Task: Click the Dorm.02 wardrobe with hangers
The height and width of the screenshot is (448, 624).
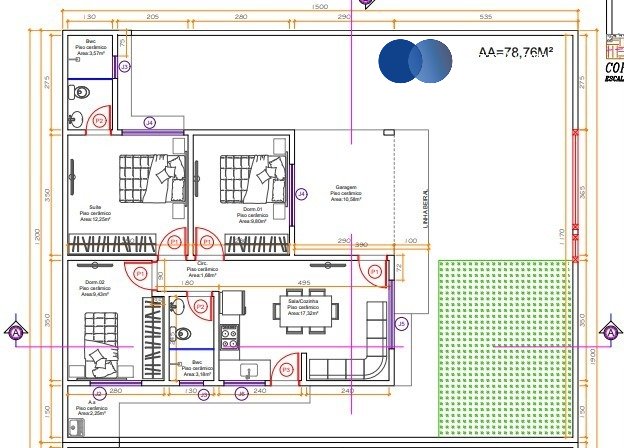Action: click(x=153, y=338)
